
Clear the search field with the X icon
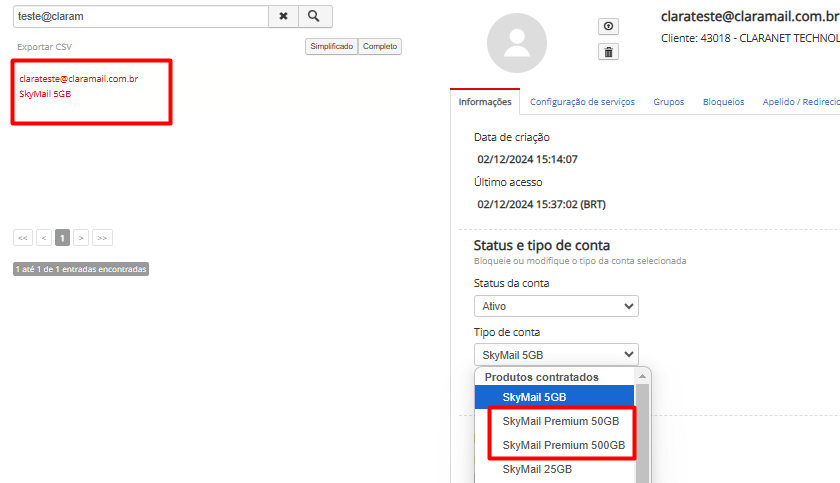(283, 16)
